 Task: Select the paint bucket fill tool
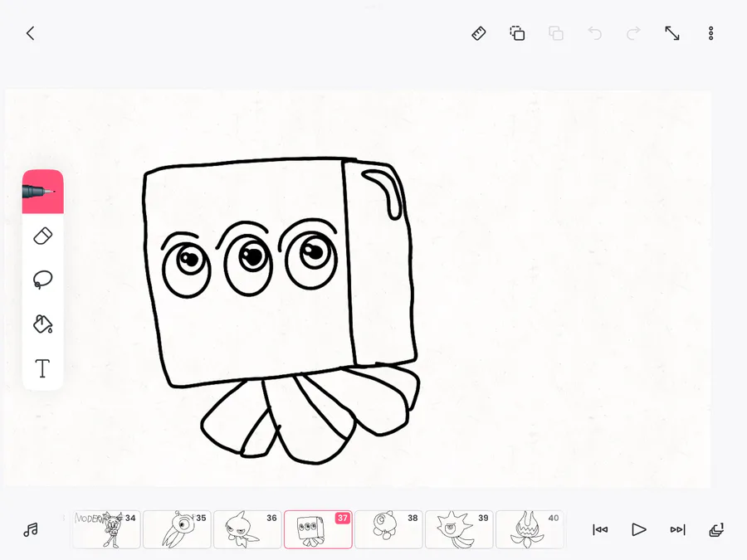coord(43,324)
